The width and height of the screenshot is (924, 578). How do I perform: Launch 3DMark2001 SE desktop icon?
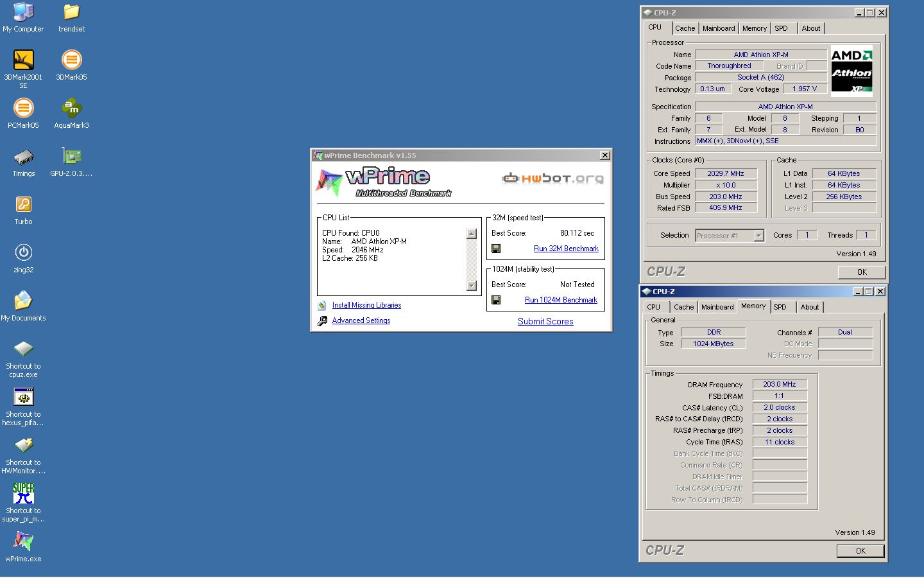23,60
